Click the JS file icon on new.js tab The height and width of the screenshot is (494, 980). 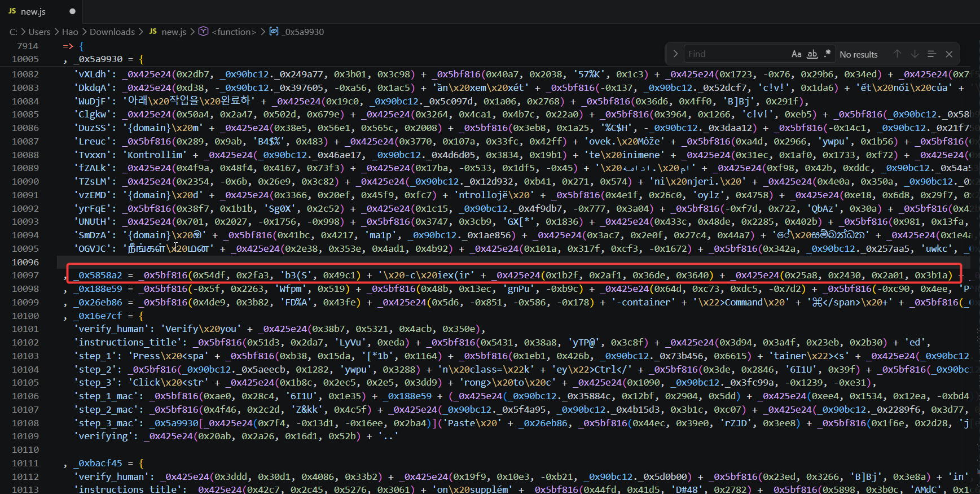tap(12, 11)
